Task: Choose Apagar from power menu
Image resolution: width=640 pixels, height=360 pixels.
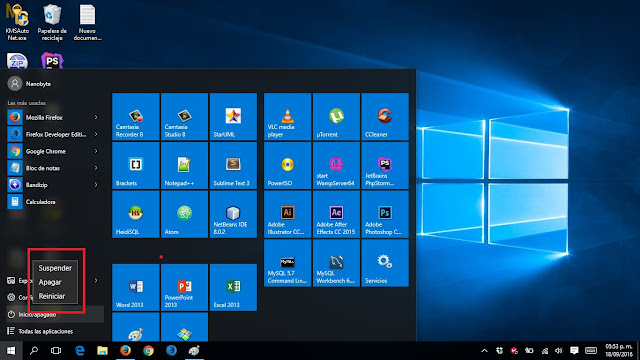Action: 55,282
